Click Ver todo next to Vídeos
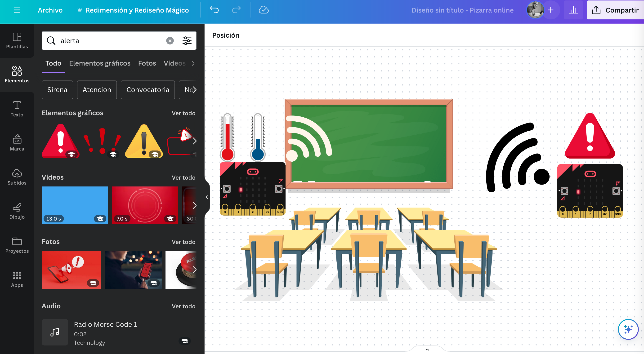 coord(183,177)
